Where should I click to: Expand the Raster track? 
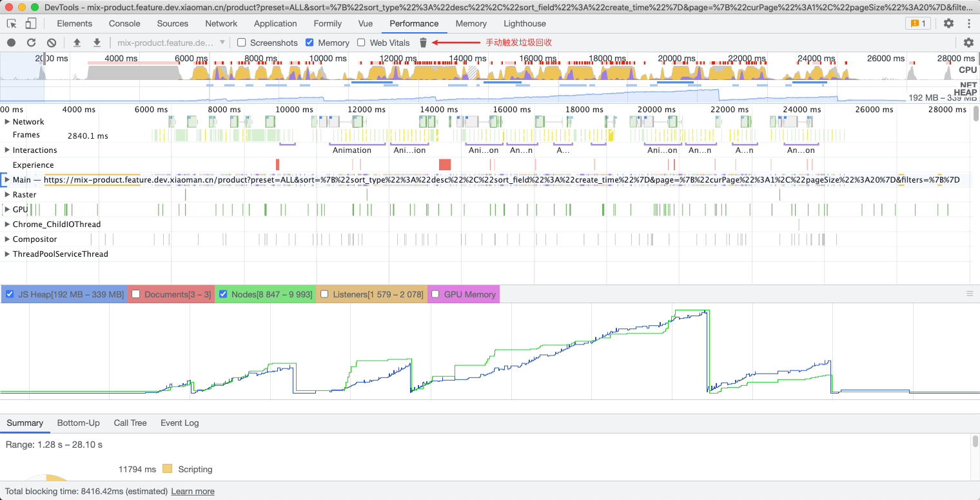click(x=7, y=194)
